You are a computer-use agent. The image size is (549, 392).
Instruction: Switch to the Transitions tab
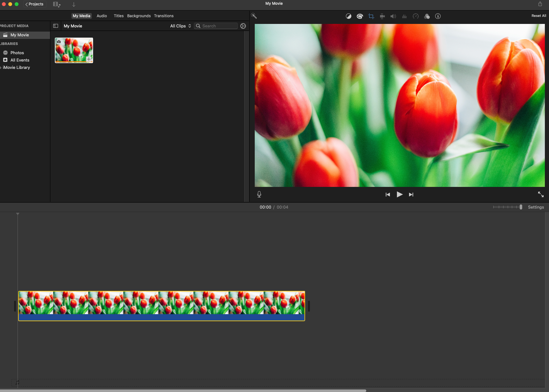point(164,16)
